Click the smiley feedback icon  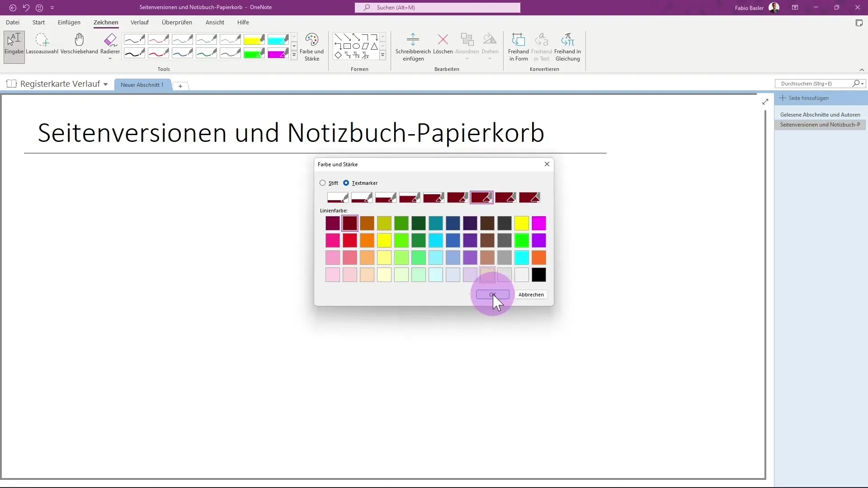pyautogui.click(x=39, y=8)
